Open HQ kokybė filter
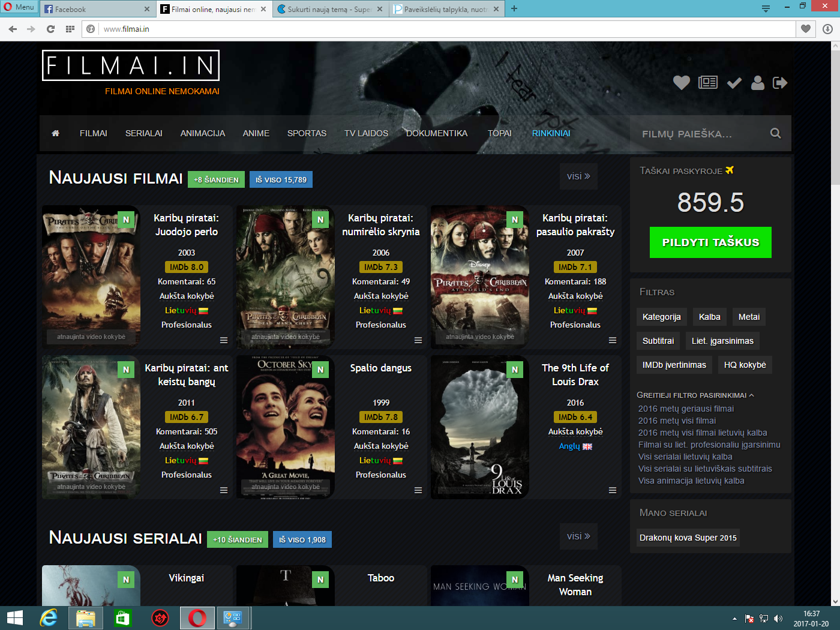The image size is (840, 630). click(745, 365)
